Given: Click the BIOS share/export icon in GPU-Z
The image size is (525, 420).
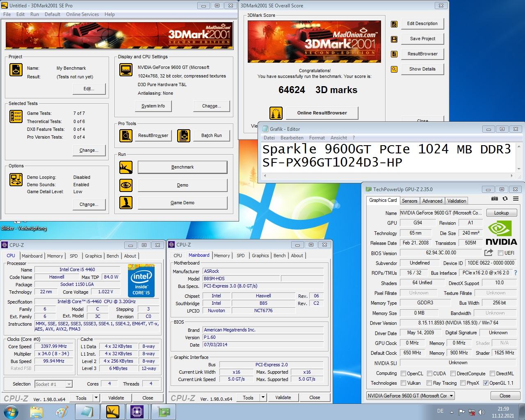Looking at the screenshot, I should (x=488, y=253).
